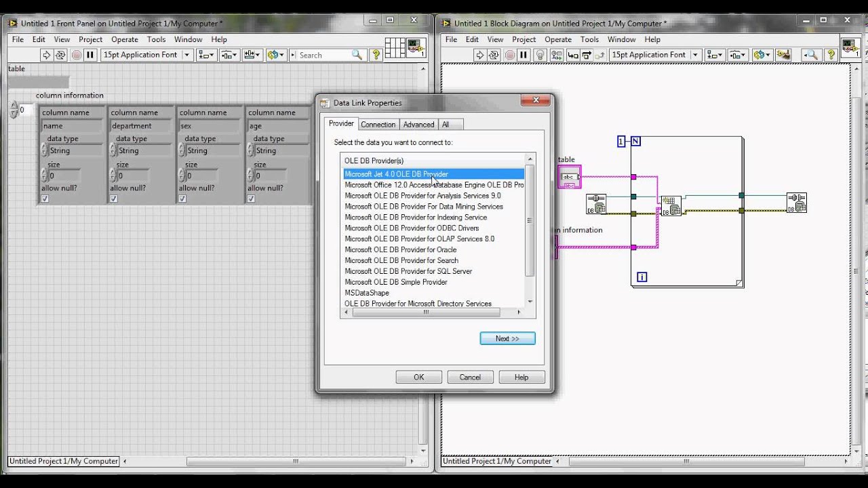This screenshot has height=488, width=868.
Task: Toggle Highlight Execution light bulb
Action: pyautogui.click(x=540, y=55)
